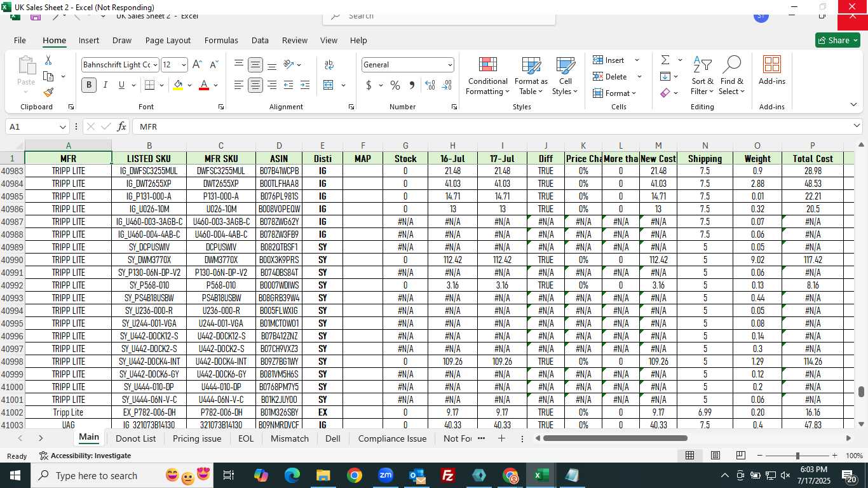
Task: Toggle Bold formatting
Action: pos(89,85)
